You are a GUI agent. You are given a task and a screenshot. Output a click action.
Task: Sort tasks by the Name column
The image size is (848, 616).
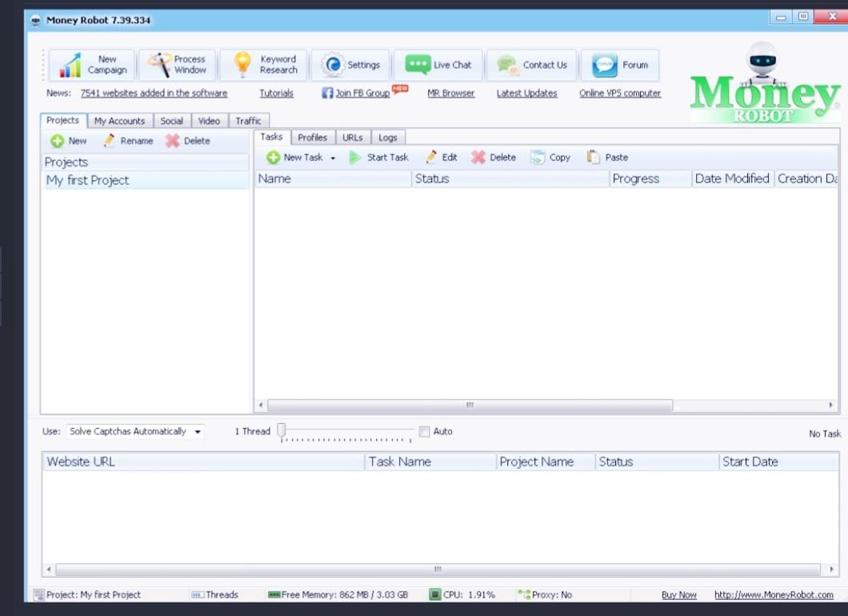pyautogui.click(x=333, y=179)
